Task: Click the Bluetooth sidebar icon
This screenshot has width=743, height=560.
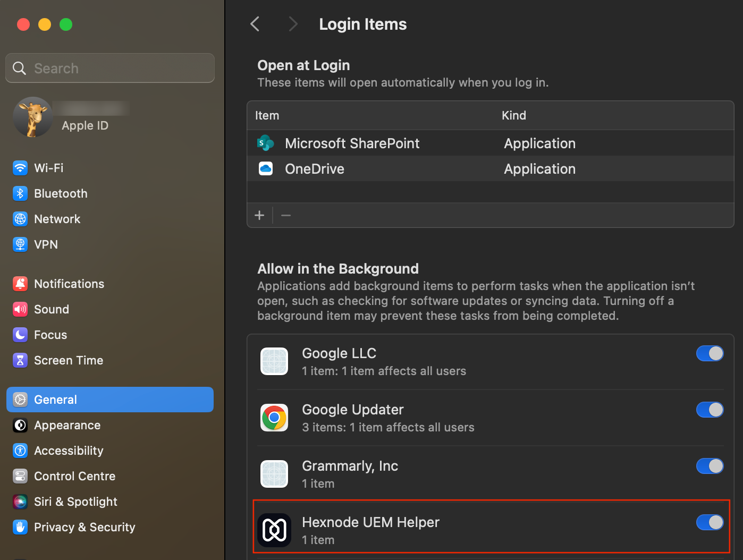Action: (x=20, y=193)
